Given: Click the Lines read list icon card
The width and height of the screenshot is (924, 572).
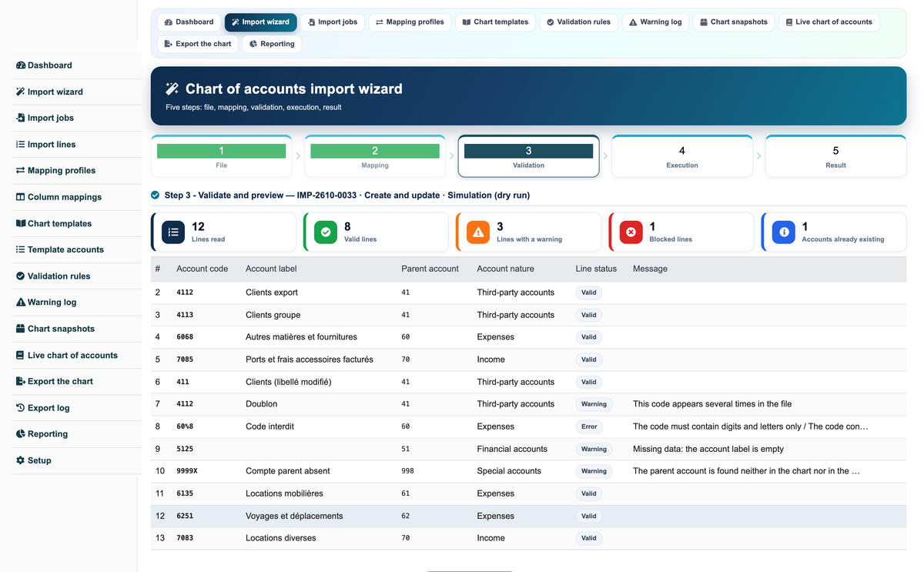Looking at the screenshot, I should click(173, 232).
